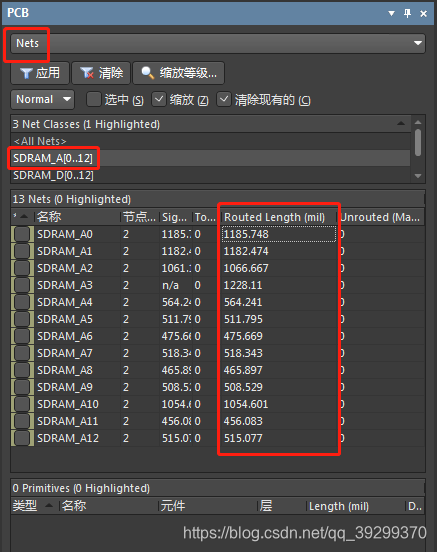Viewport: 437px width, 552px height.
Task: Pin the PCB panel
Action: (x=407, y=13)
